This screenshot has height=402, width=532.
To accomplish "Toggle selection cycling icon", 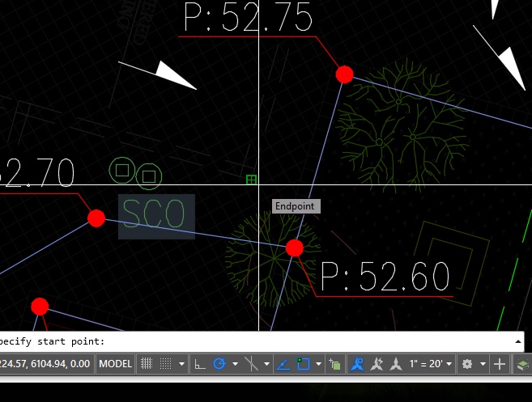I will tap(334, 364).
